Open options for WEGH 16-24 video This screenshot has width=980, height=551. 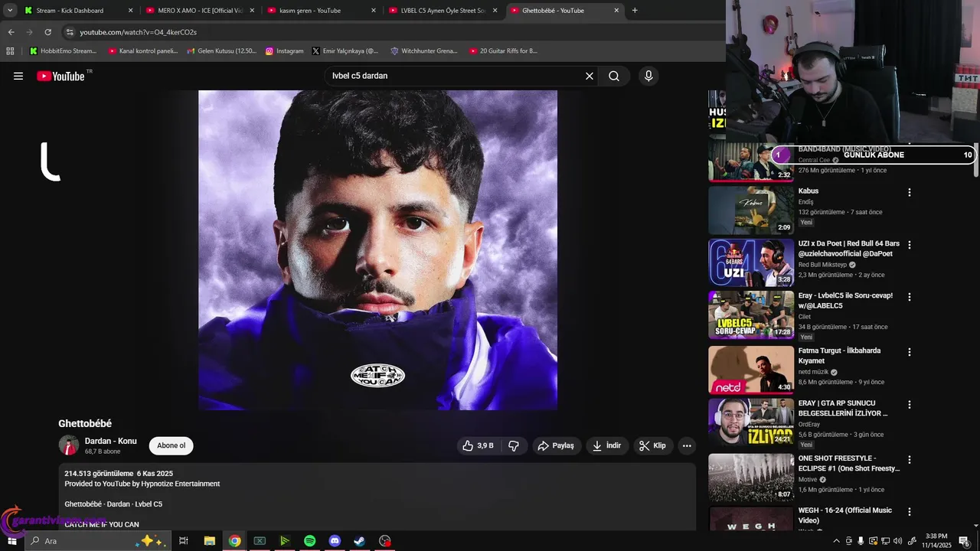click(910, 511)
